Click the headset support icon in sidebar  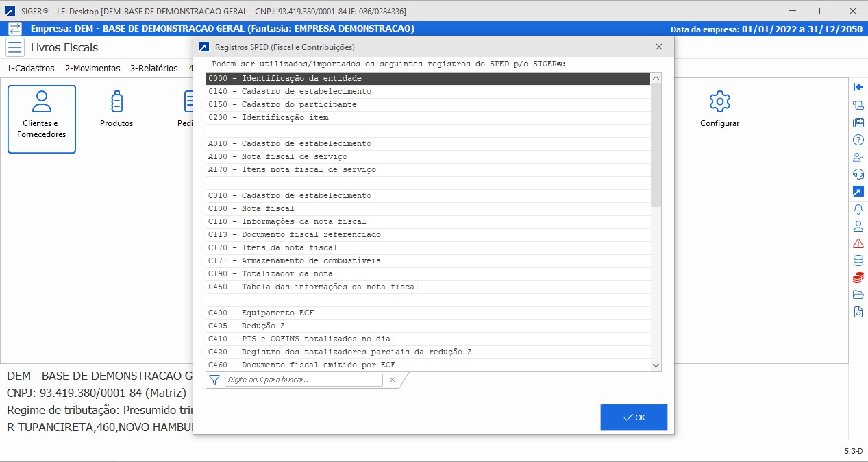pyautogui.click(x=858, y=174)
